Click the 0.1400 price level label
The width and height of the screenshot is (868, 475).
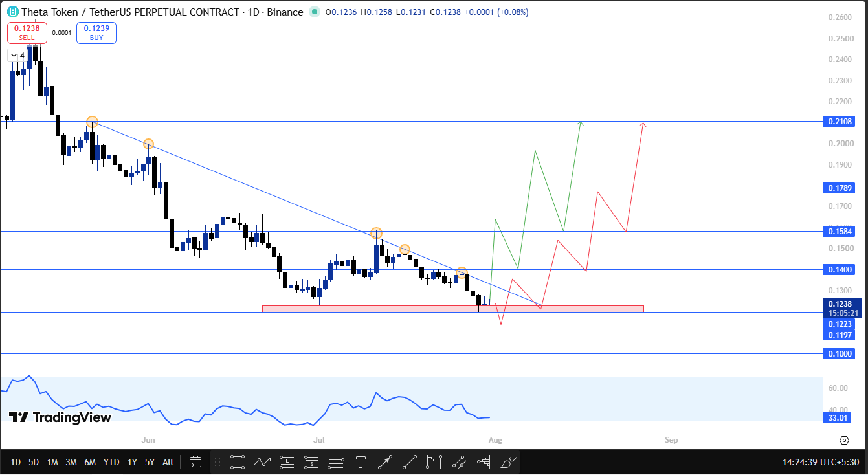[x=841, y=269]
